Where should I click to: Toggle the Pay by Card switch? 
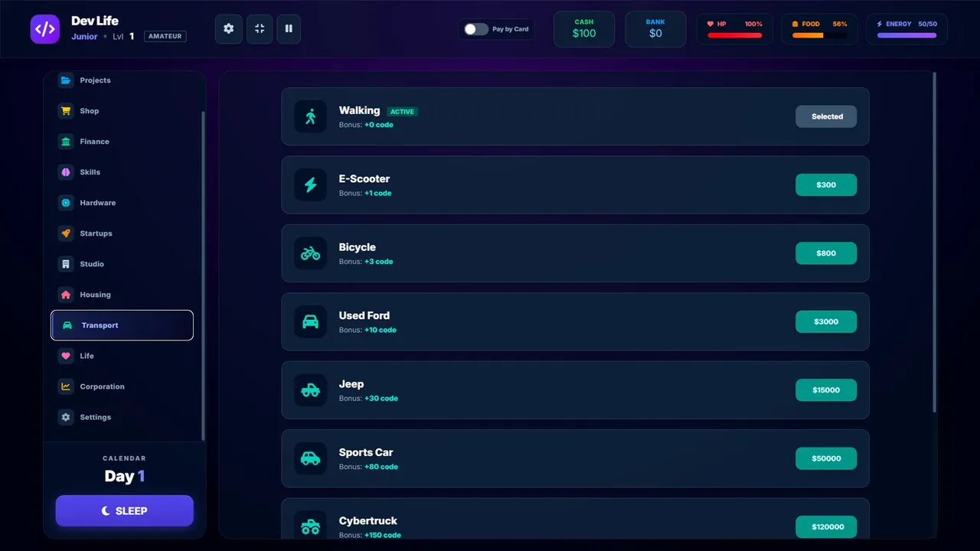click(475, 29)
